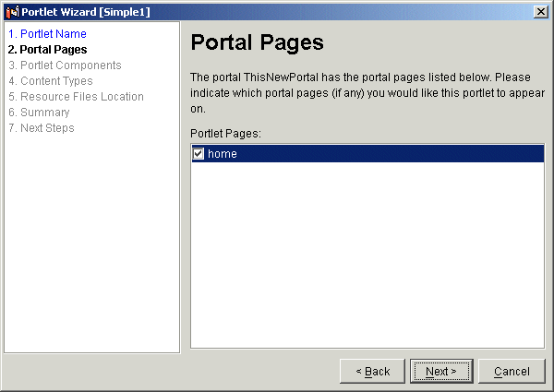Viewport: 554px width, 392px height.
Task: Click step 5. Resource Files Location
Action: [x=76, y=96]
